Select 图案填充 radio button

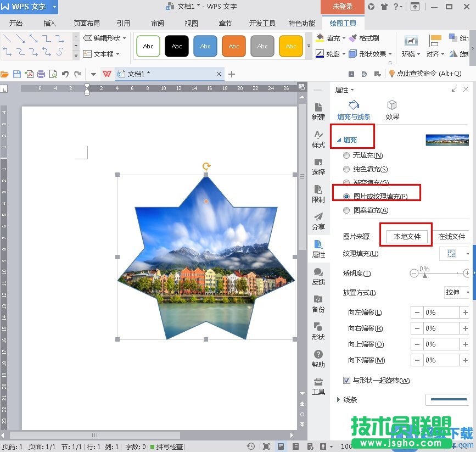point(346,210)
